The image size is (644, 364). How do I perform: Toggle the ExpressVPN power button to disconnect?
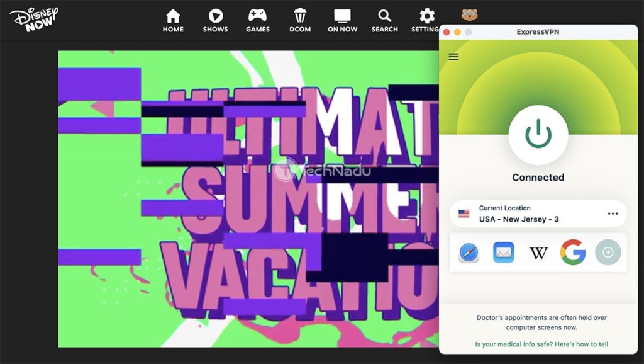tap(538, 135)
